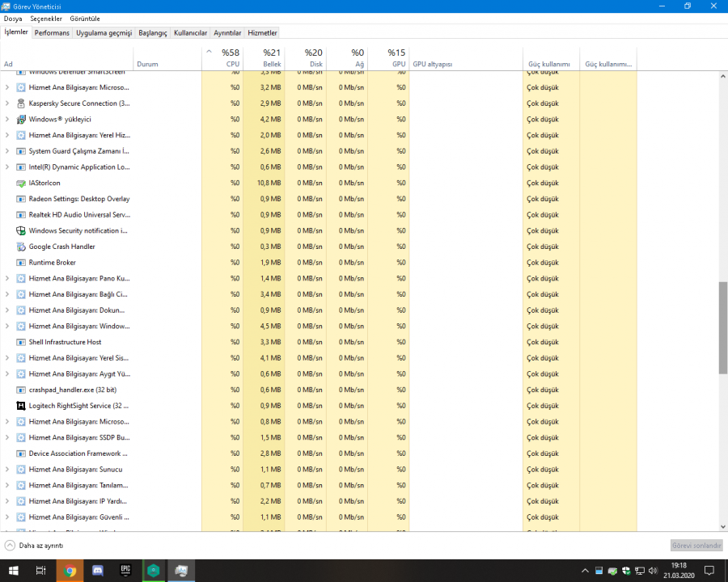728x582 pixels.
Task: Click the Kaspersky Secure Connection process icon
Action: [20, 103]
